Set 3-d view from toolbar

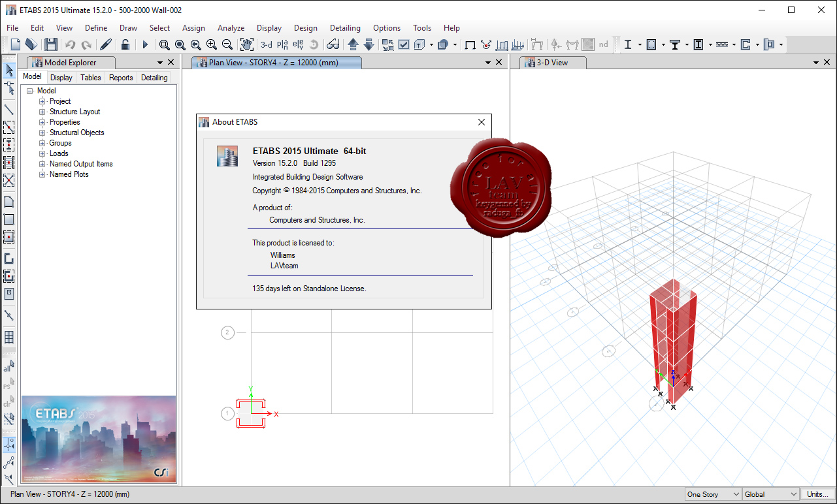(267, 44)
